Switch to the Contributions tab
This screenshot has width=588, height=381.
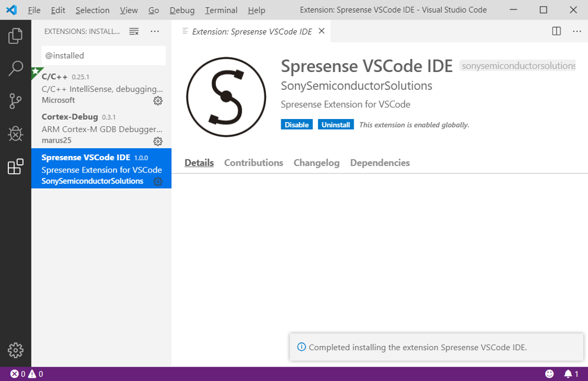253,163
